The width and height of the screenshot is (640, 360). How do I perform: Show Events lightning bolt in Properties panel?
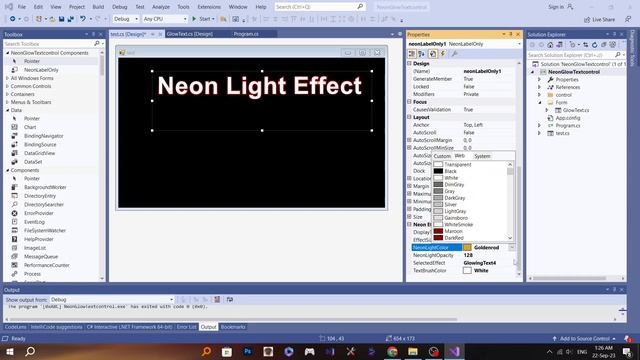pos(443,54)
